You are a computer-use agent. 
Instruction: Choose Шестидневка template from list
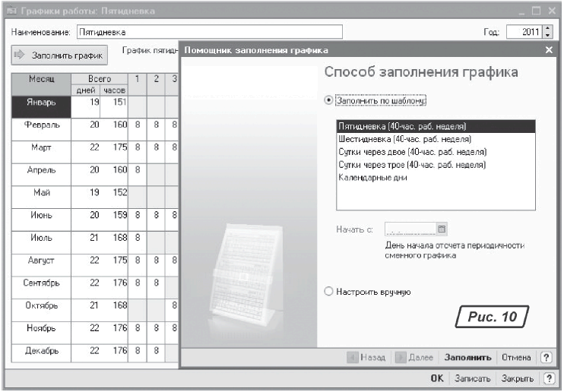click(x=404, y=139)
